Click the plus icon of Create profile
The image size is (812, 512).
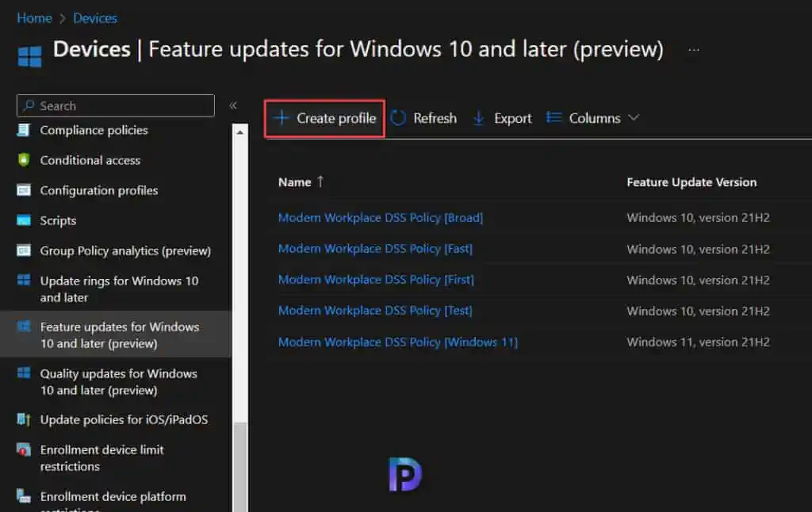click(x=282, y=118)
